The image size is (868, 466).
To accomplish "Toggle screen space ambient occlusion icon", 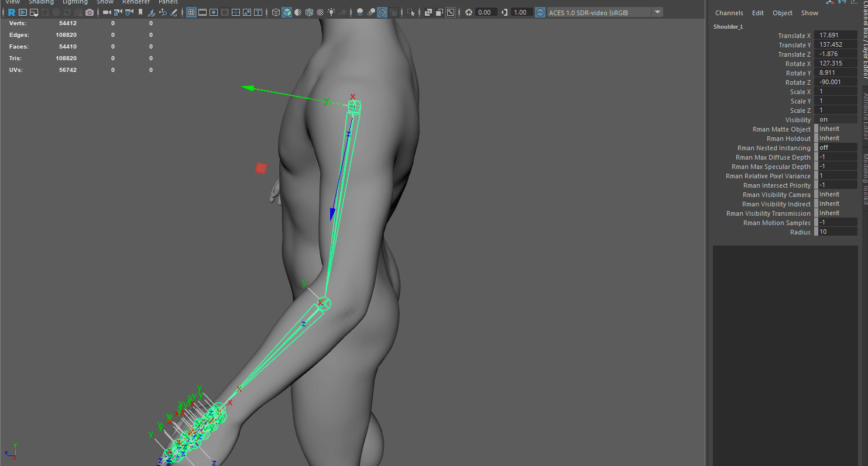I will click(360, 12).
